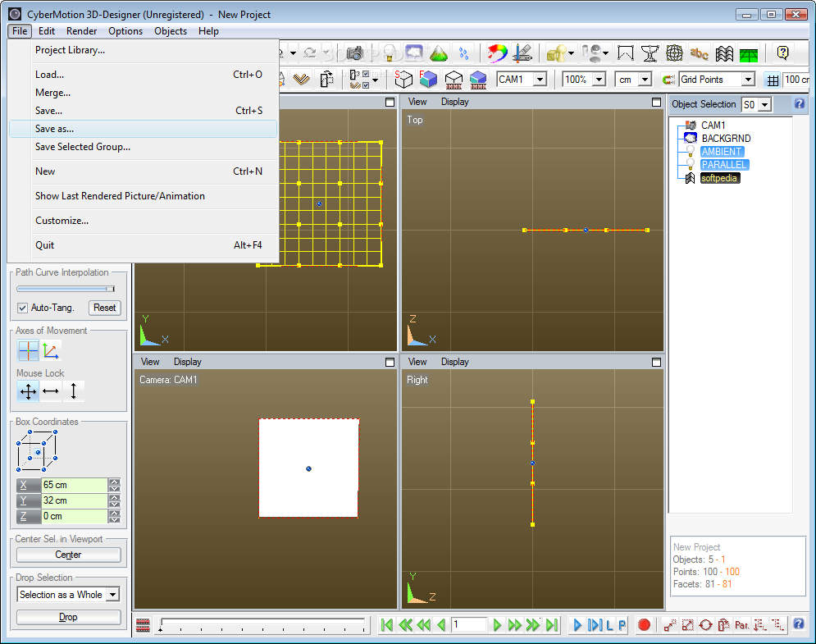
Task: Open the File menu
Action: point(19,30)
